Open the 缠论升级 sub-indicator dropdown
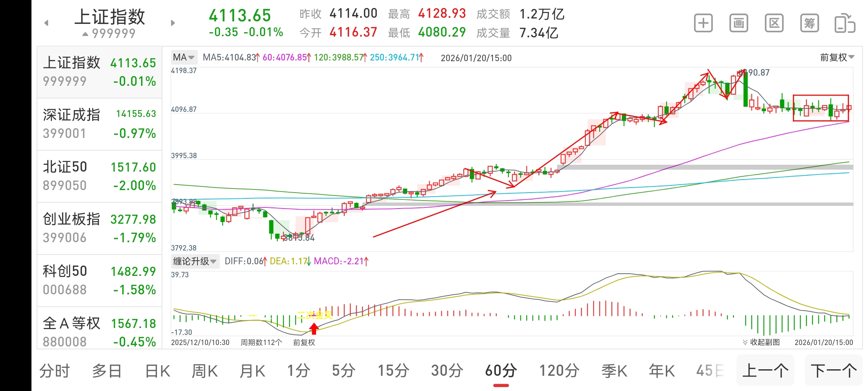This screenshot has height=391, width=868. (195, 261)
